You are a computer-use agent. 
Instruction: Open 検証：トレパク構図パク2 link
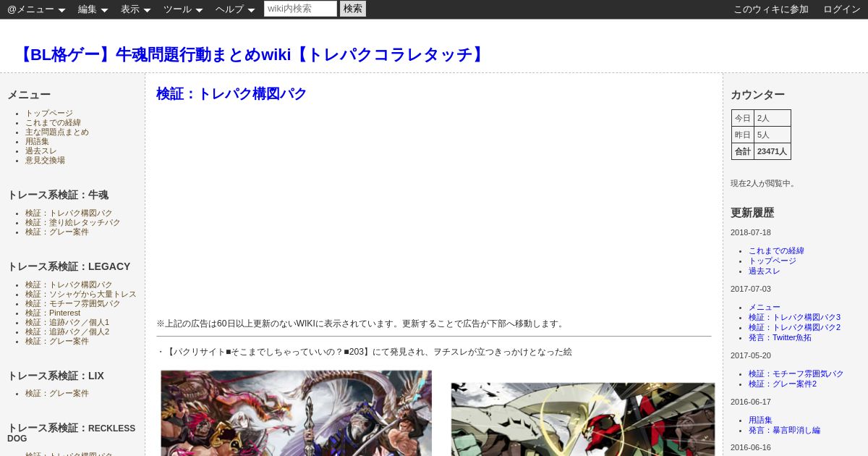794,328
